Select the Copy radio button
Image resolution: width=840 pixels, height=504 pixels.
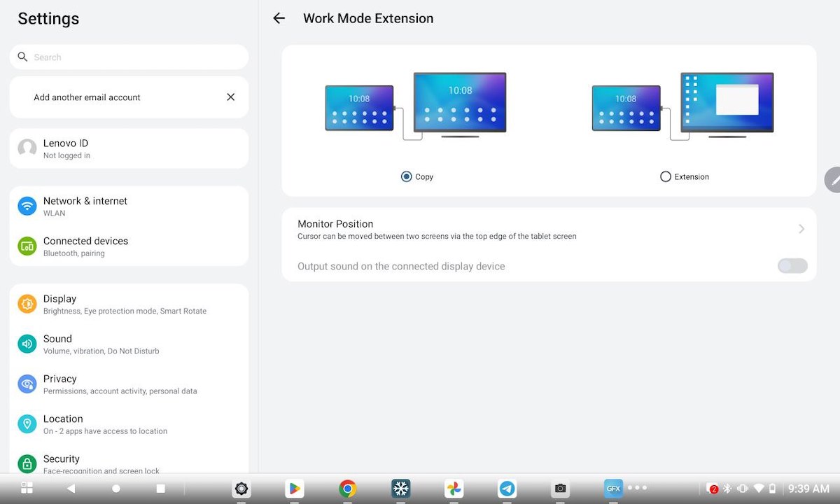pos(406,176)
